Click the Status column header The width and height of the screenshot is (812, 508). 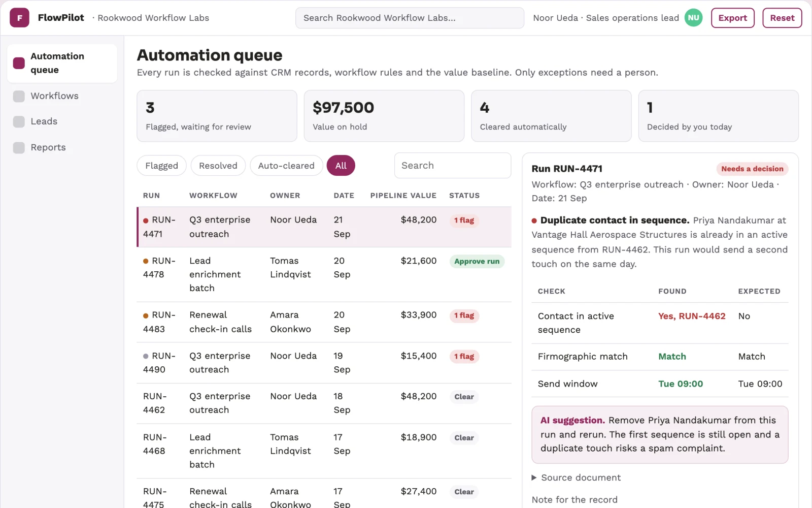coord(464,196)
